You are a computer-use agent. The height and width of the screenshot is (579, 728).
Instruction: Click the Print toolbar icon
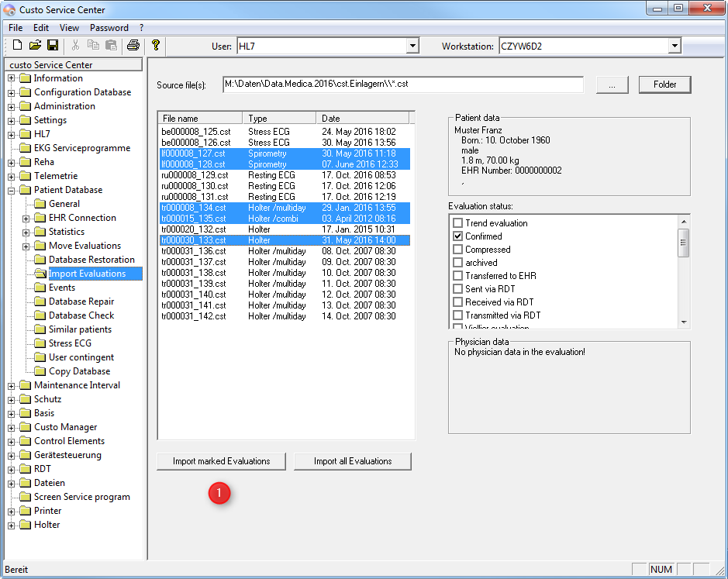pos(133,45)
